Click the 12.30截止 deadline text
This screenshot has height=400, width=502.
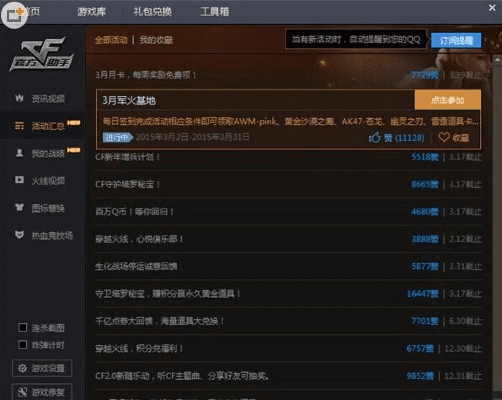[x=463, y=349]
